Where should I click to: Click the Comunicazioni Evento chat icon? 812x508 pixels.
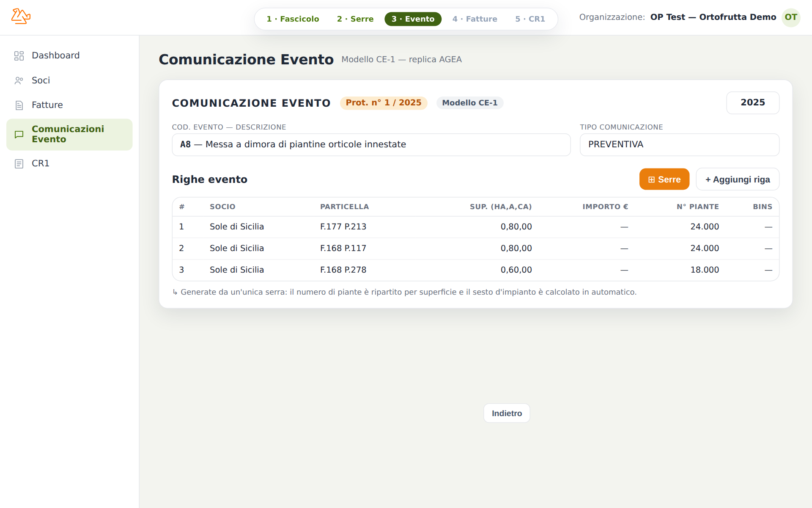(19, 135)
